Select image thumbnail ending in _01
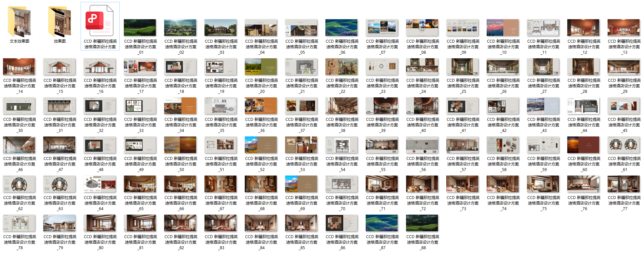 (x=140, y=27)
